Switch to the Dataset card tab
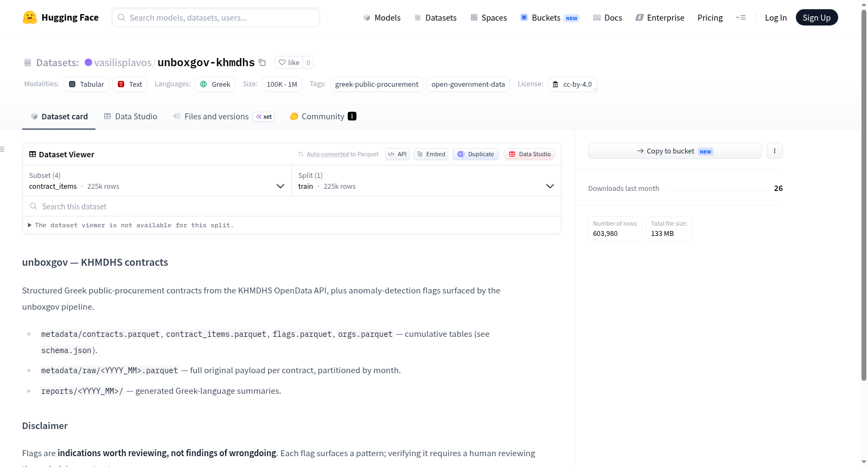 click(59, 116)
